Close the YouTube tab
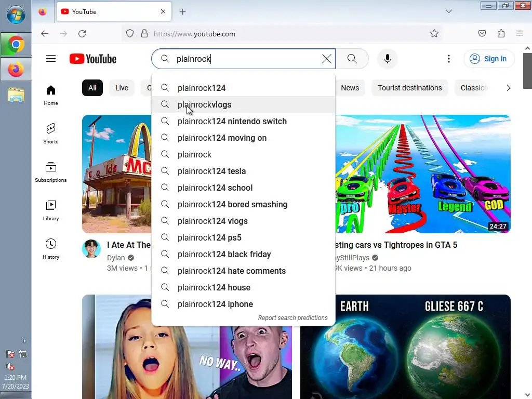This screenshot has height=399, width=532. pos(163,11)
